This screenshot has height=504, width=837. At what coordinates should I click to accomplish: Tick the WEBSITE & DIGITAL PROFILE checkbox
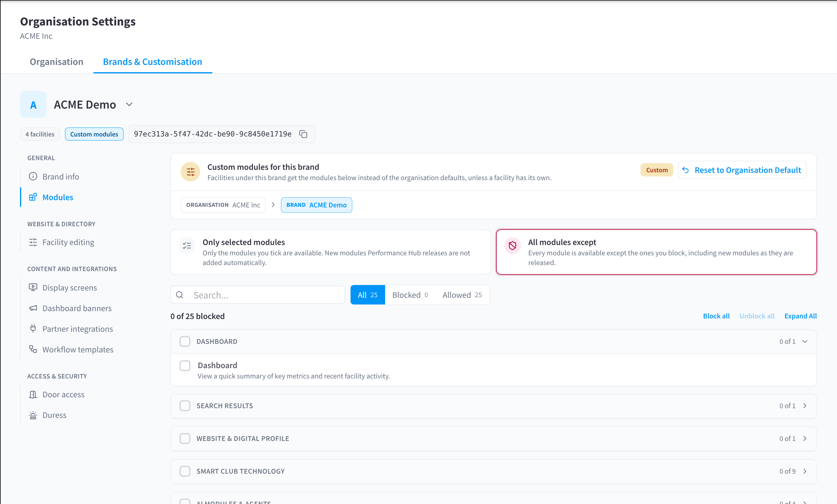coord(185,438)
